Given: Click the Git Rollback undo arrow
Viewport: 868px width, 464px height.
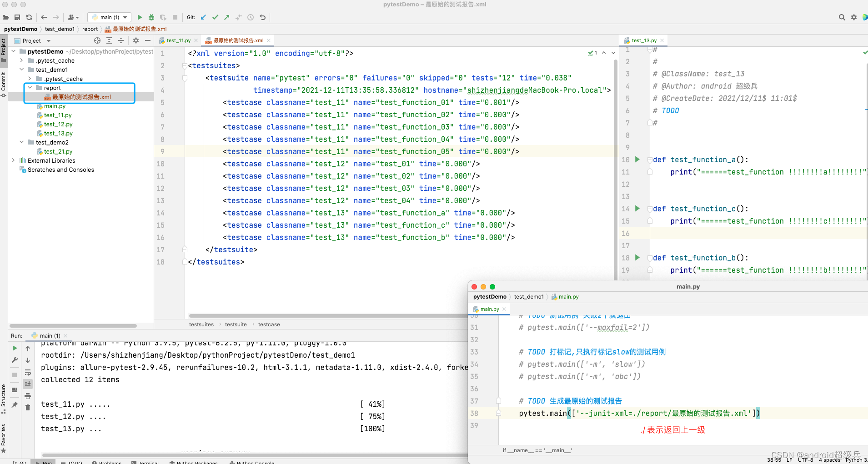Looking at the screenshot, I should 262,17.
